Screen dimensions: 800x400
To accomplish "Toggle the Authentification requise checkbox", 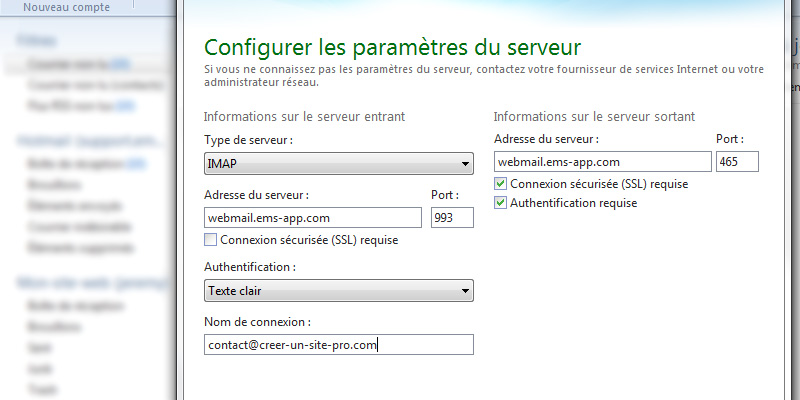I will (501, 203).
